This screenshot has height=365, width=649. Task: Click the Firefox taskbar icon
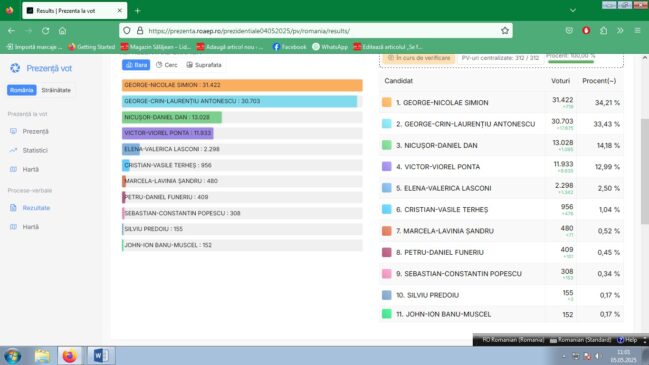pos(70,355)
